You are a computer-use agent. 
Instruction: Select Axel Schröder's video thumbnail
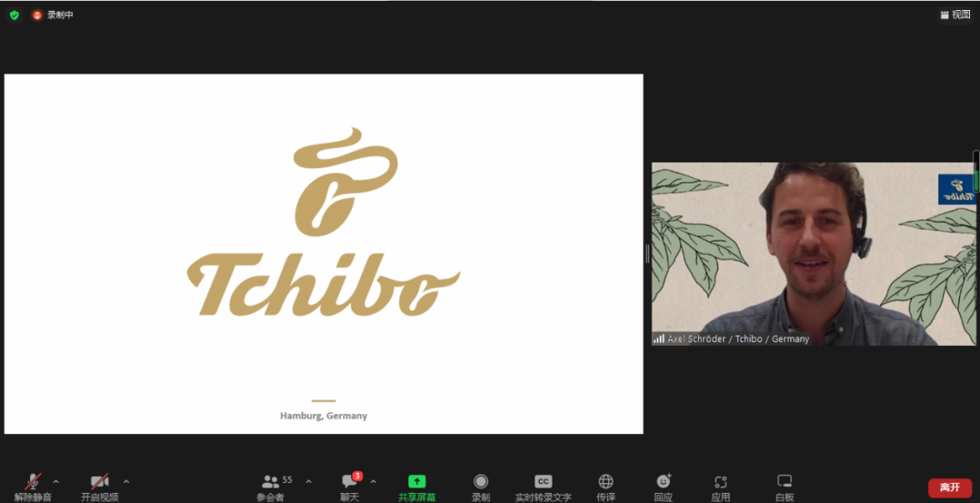tap(813, 254)
